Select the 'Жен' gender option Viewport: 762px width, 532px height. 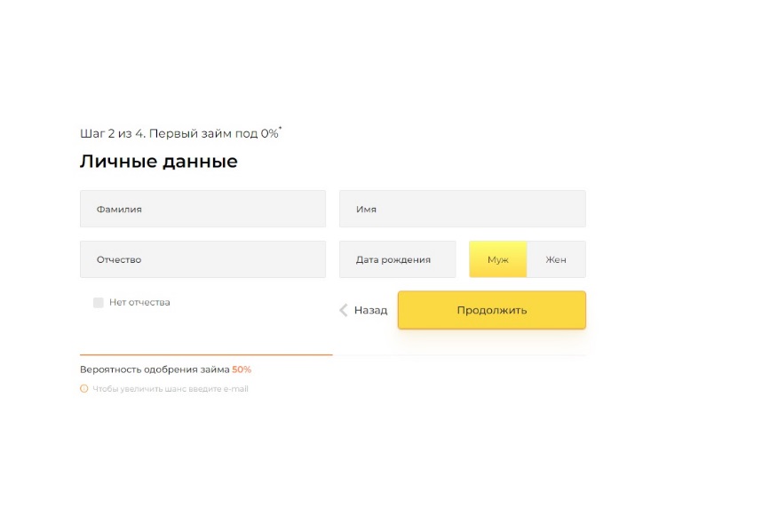(x=556, y=259)
